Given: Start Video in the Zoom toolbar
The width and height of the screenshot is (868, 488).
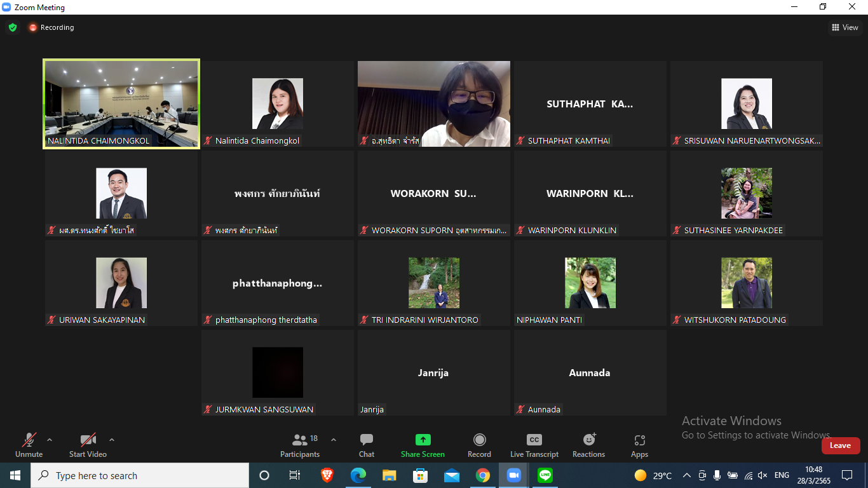Looking at the screenshot, I should [x=88, y=445].
